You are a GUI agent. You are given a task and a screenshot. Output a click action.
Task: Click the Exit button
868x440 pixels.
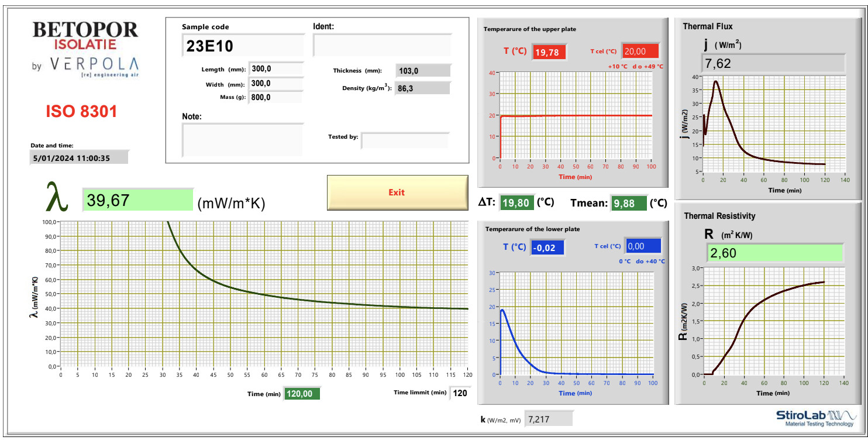pyautogui.click(x=397, y=192)
